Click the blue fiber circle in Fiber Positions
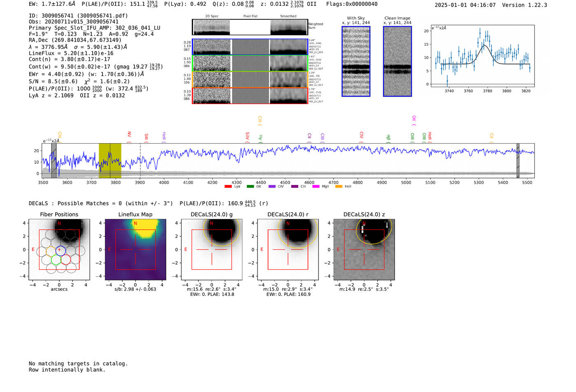 (x=61, y=250)
